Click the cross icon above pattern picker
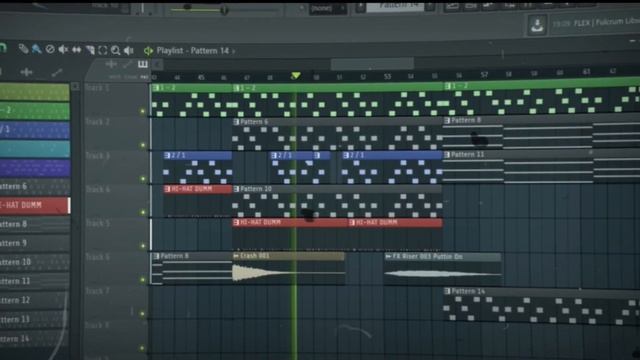Screen dimensions: 640x360 click(27, 72)
